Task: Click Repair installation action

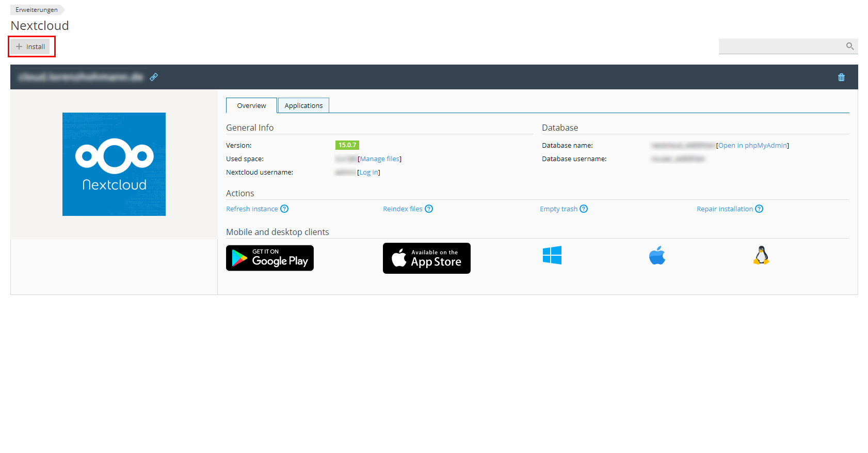Action: pyautogui.click(x=725, y=209)
